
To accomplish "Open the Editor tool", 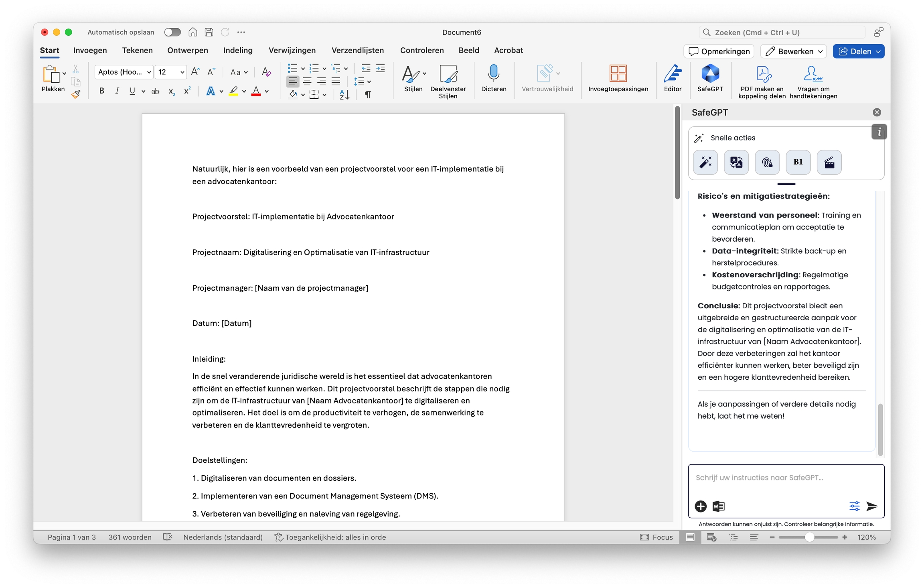I will click(673, 78).
